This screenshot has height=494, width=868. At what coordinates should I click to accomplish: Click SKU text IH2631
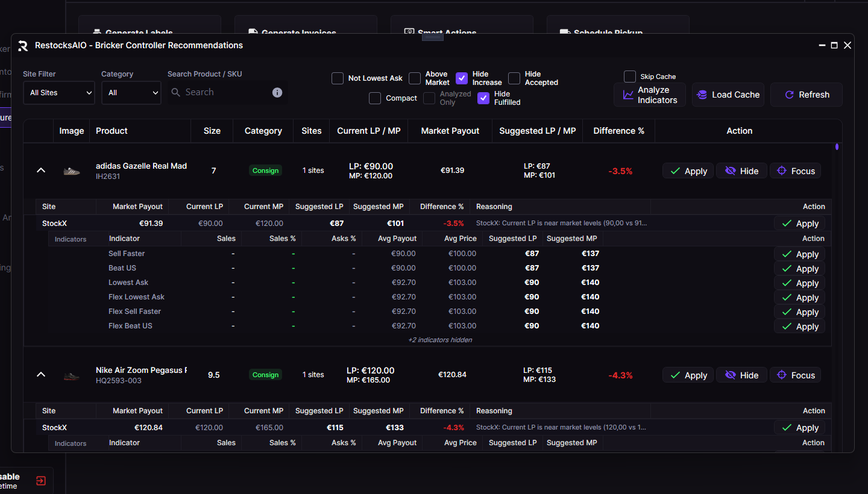pos(108,177)
